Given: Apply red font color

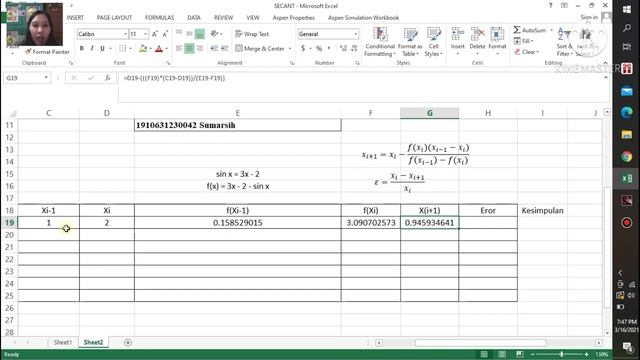Looking at the screenshot, I should (159, 49).
